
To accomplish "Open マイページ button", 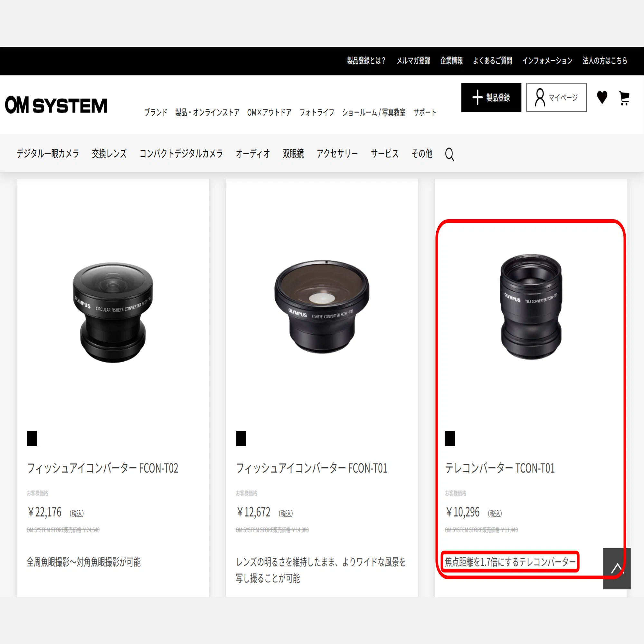I will tap(556, 97).
